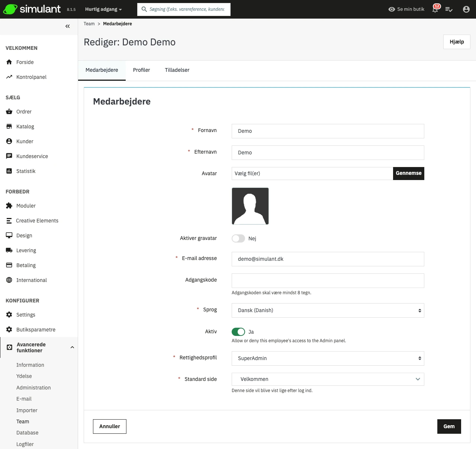Screen dimensions: 476x449
Task: Switch to the Profiler tab
Action: (141, 70)
